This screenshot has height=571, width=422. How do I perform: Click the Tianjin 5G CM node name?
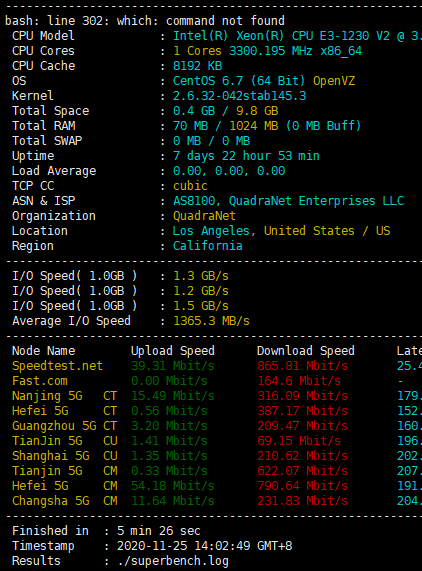64,470
